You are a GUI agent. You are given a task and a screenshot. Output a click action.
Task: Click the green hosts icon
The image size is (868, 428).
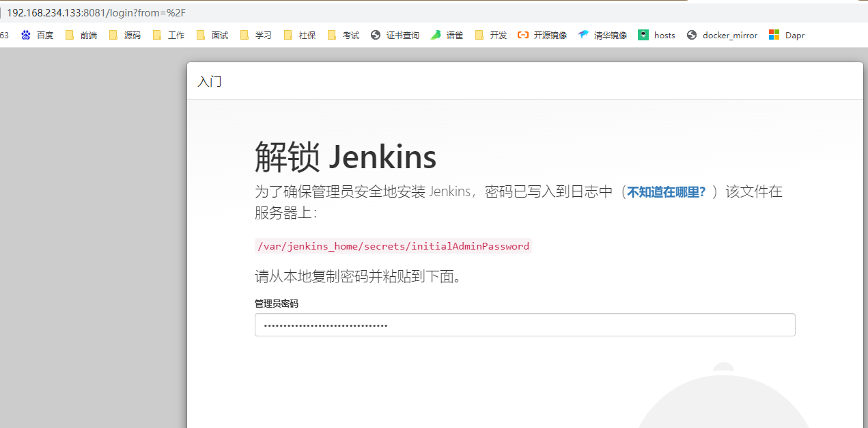point(643,35)
